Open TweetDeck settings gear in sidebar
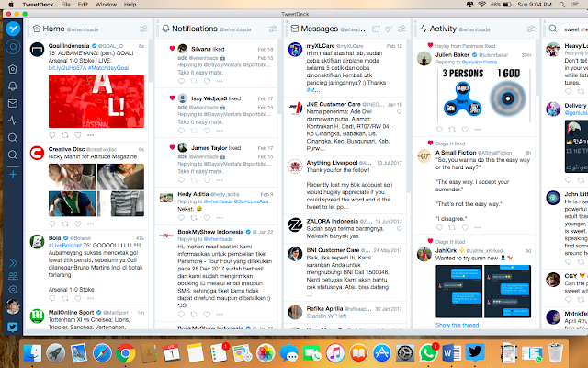 coord(13,290)
